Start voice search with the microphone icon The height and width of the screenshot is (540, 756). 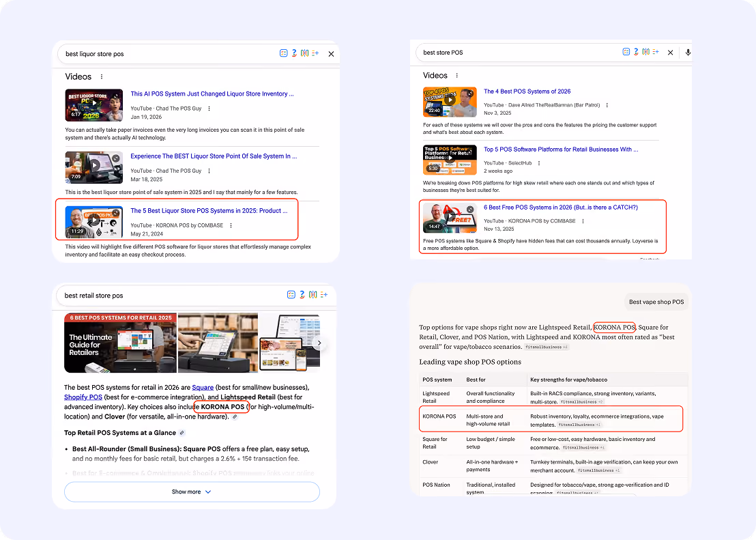[x=688, y=52]
